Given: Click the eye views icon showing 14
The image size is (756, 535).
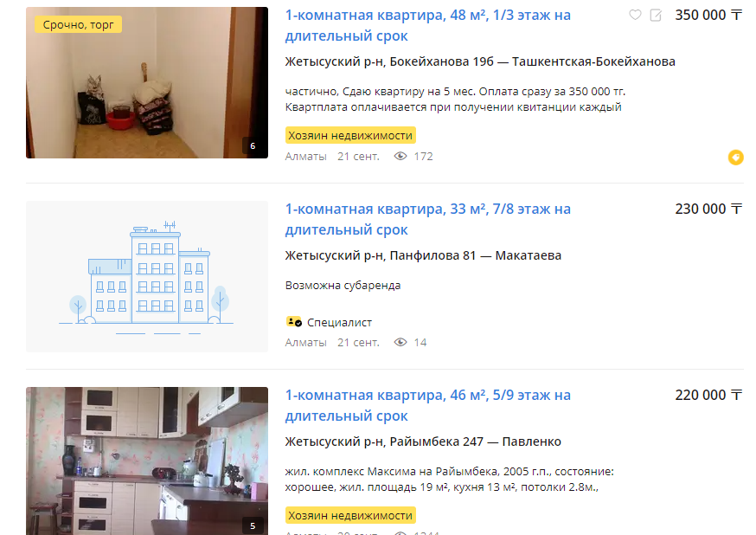Looking at the screenshot, I should coord(400,343).
